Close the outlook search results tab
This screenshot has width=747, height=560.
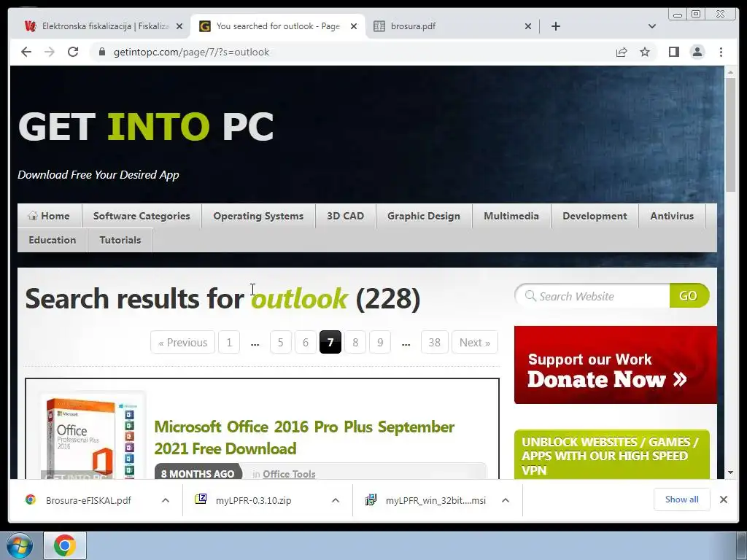tap(354, 26)
